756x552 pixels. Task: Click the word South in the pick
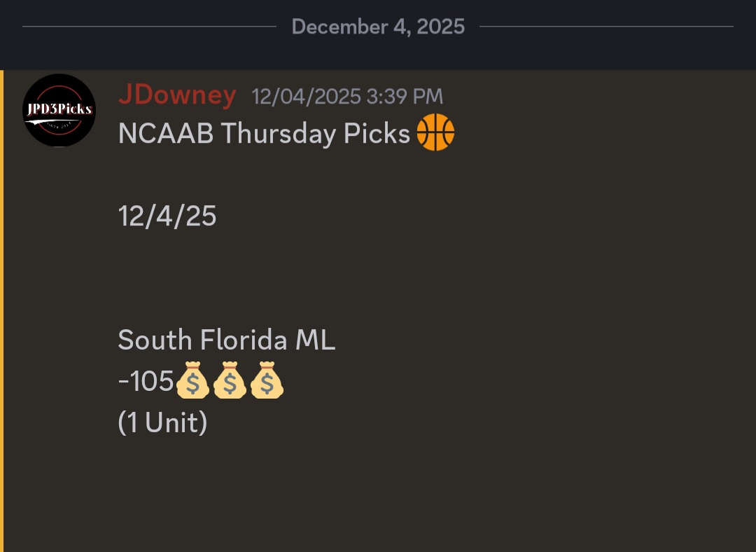[154, 340]
